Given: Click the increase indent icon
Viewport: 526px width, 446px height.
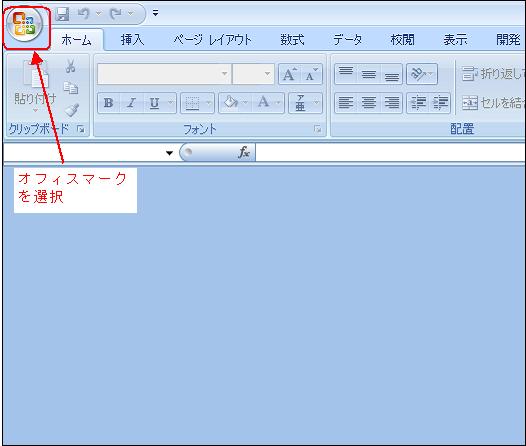Looking at the screenshot, I should 440,102.
